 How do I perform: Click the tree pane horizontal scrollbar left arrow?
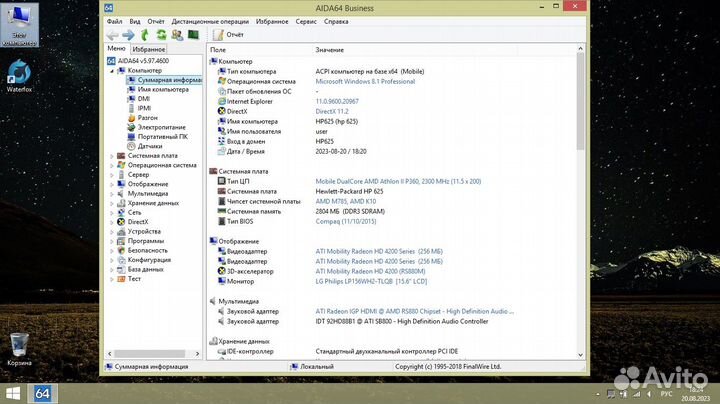tap(109, 354)
